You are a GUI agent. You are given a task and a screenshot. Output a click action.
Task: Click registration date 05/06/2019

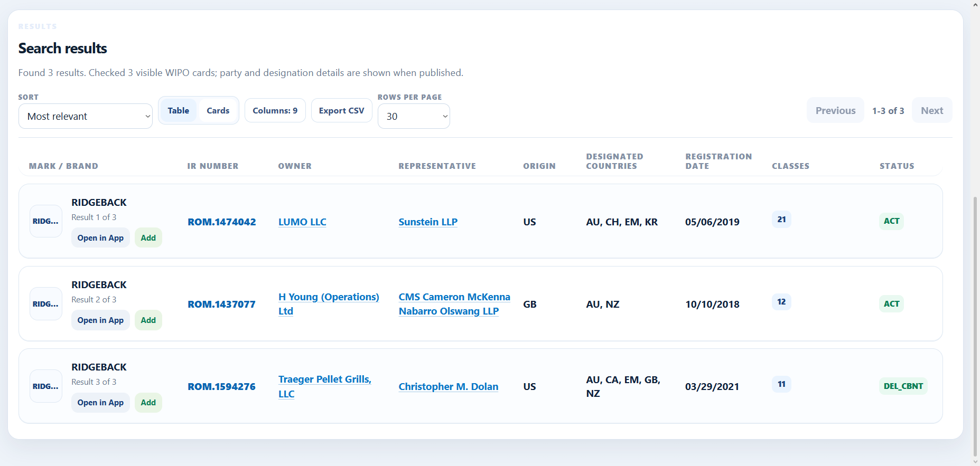[x=712, y=222]
